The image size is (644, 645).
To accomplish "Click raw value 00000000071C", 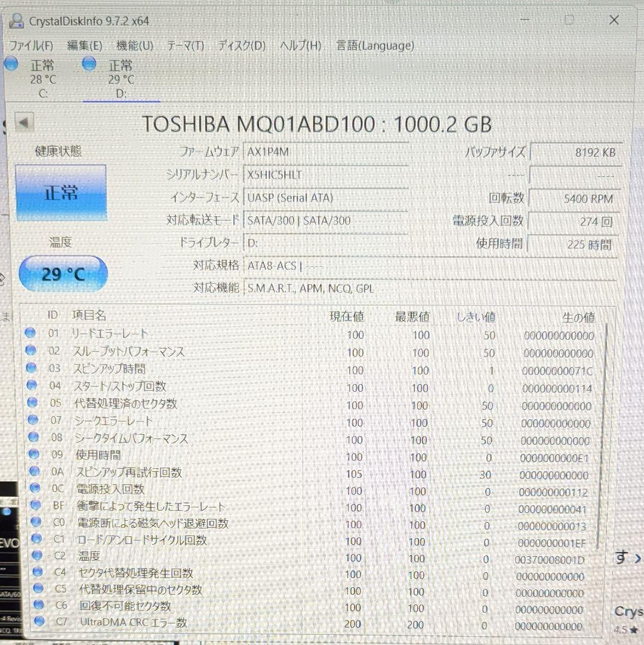I will (x=557, y=371).
